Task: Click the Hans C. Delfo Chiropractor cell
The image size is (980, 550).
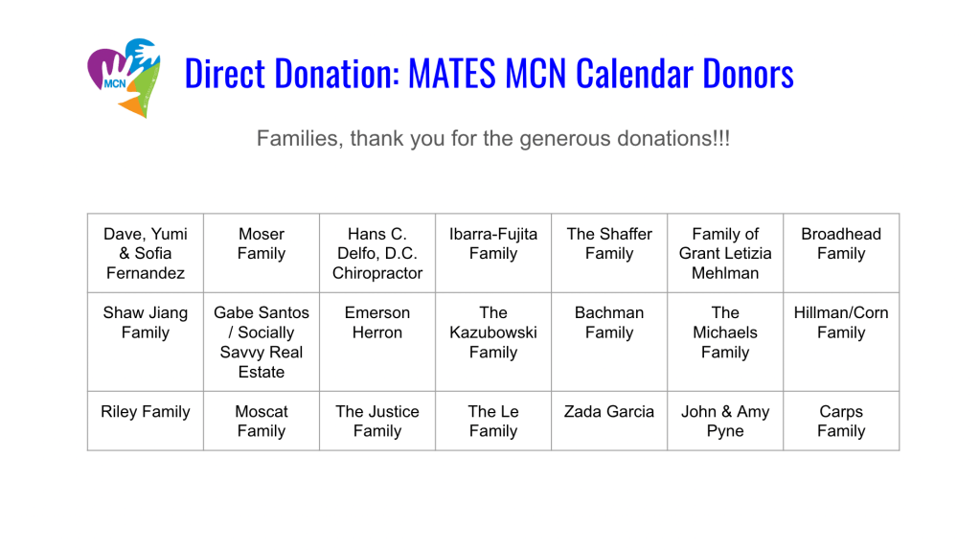Action: pyautogui.click(x=377, y=253)
